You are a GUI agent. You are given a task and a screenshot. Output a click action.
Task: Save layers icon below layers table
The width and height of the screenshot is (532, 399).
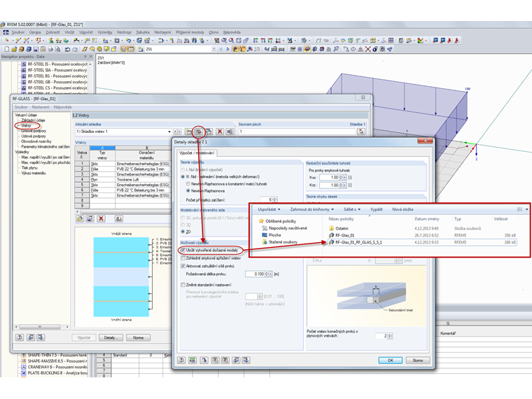coord(90,219)
